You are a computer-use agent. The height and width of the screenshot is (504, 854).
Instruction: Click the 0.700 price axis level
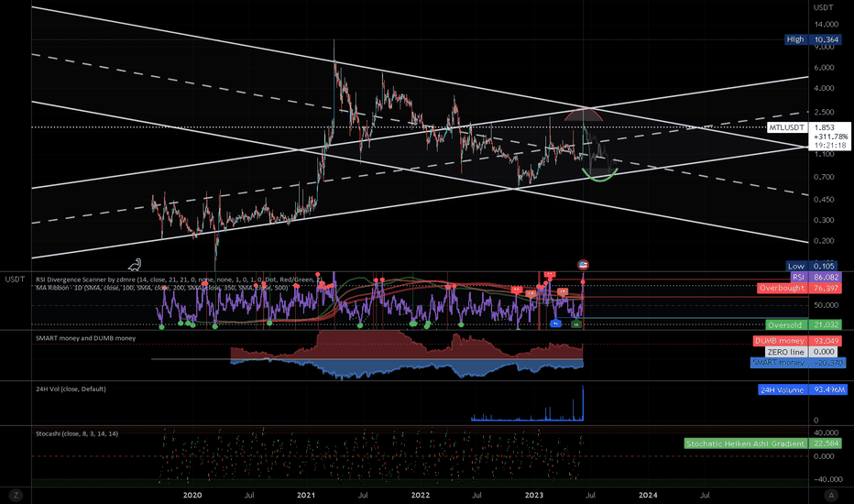point(824,177)
